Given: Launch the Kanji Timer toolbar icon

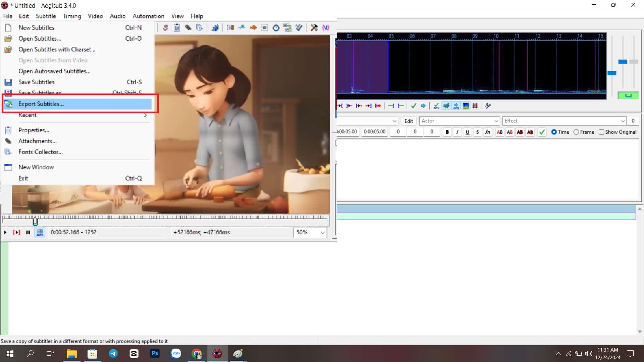Looking at the screenshot, I should [x=287, y=28].
